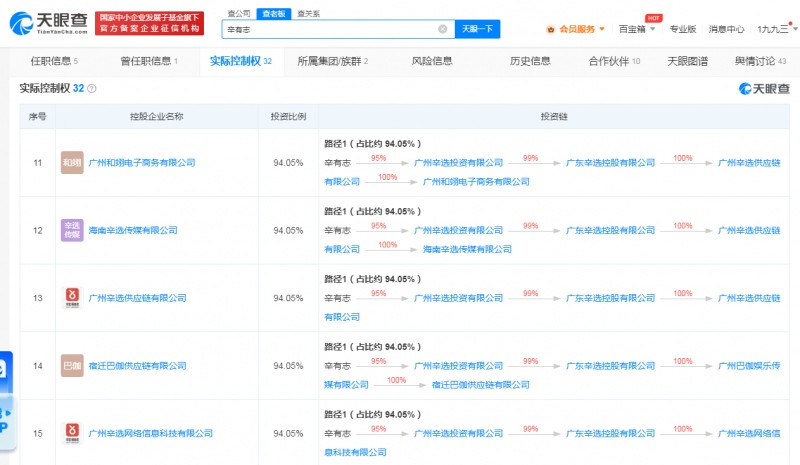
Task: Click the 广州辛选供应链 company logo in row 13
Action: pyautogui.click(x=72, y=298)
